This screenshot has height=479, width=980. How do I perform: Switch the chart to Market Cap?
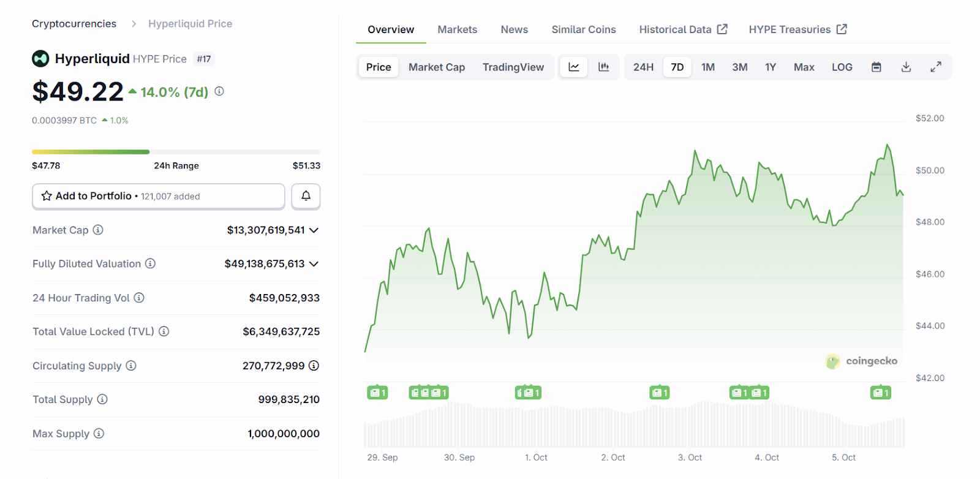point(436,67)
